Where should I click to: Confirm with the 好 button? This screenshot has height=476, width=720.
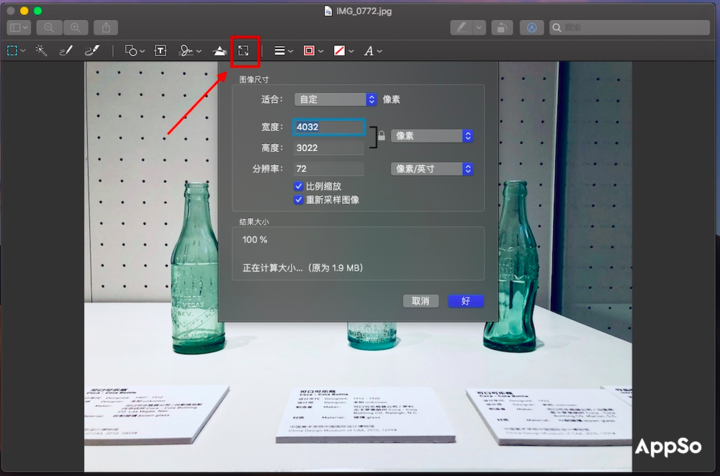(465, 301)
